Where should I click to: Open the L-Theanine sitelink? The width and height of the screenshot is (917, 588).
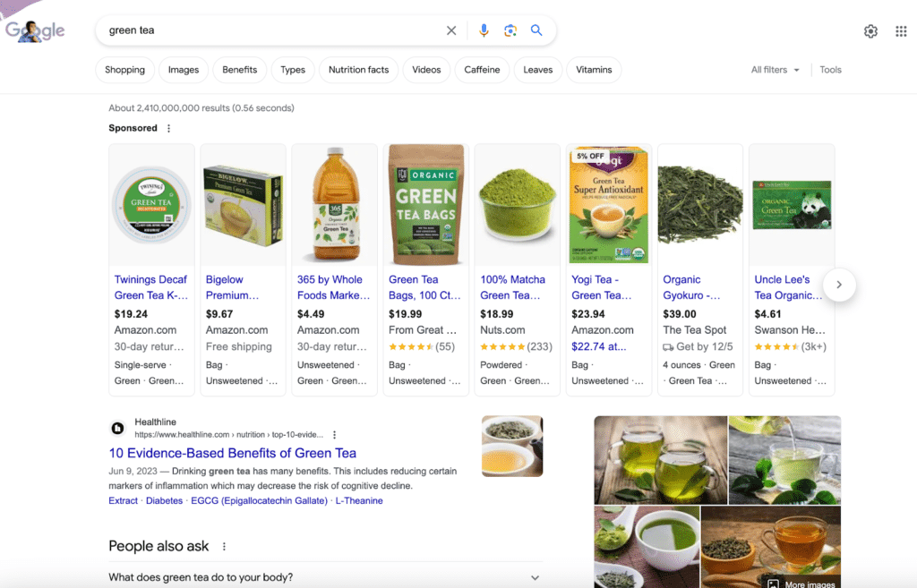[x=359, y=500]
